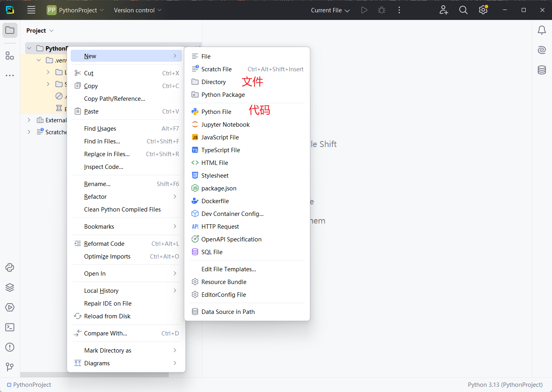552x392 pixels.
Task: Create a new HTTP Request
Action: click(247, 227)
